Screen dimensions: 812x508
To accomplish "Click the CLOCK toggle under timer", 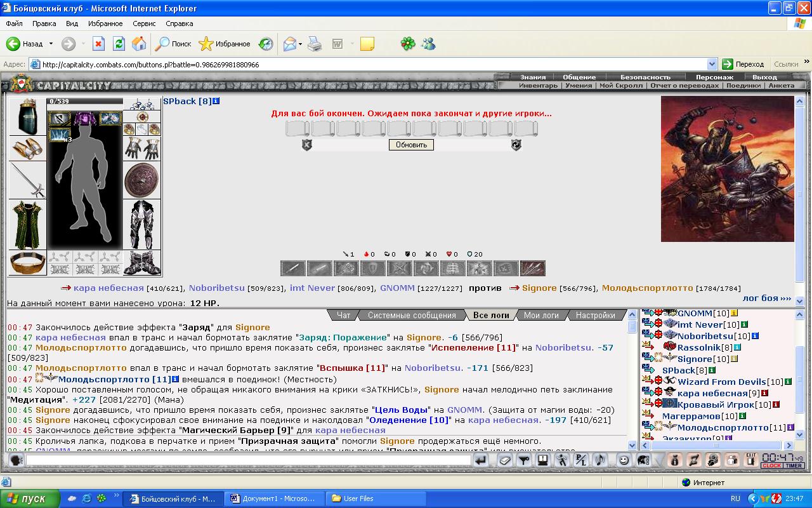I will tap(771, 465).
